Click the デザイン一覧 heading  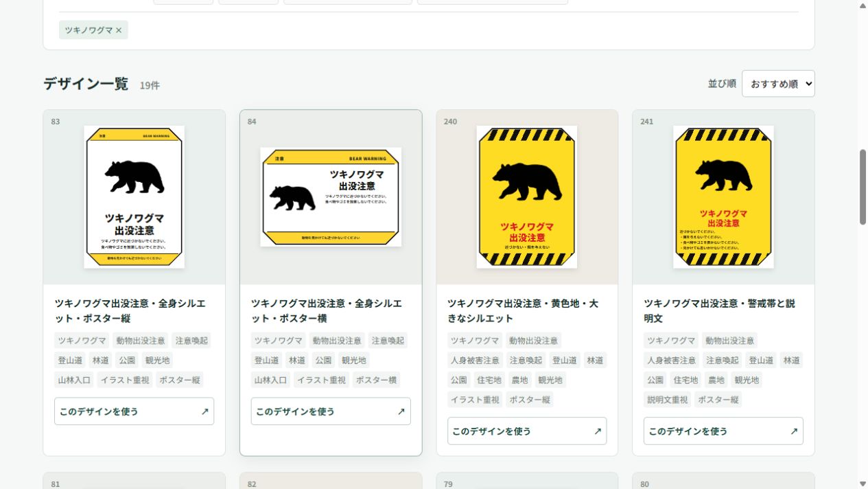click(x=86, y=84)
